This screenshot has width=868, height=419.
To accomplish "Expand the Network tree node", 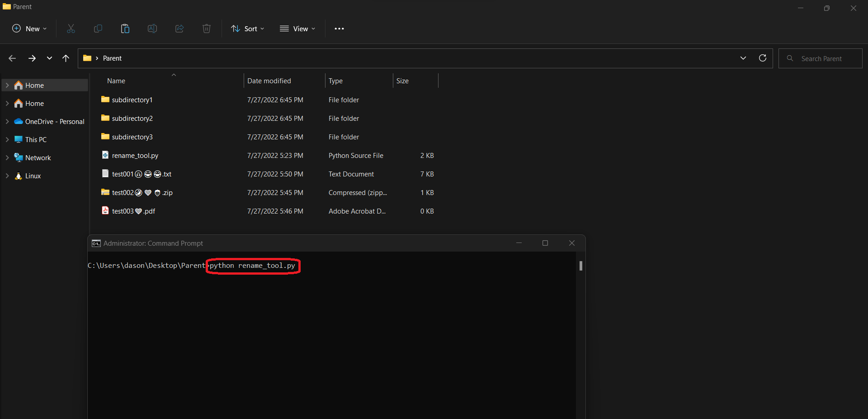I will click(7, 157).
